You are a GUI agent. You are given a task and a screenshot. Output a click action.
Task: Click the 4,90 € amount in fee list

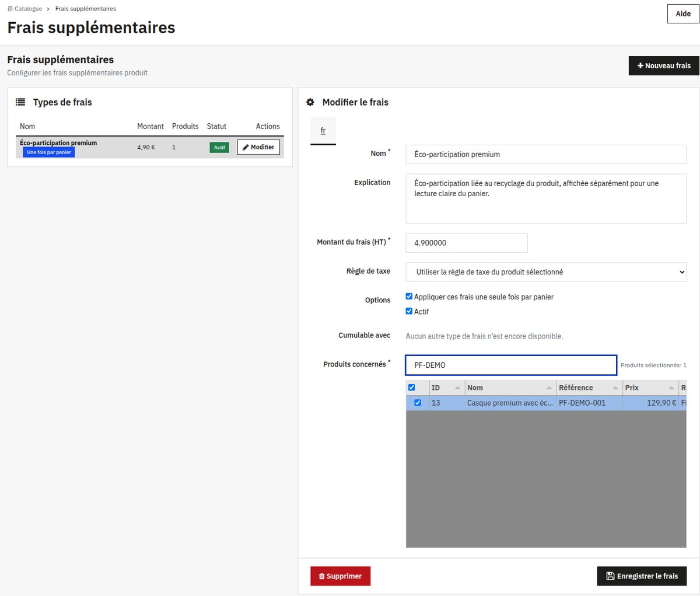[x=146, y=148]
